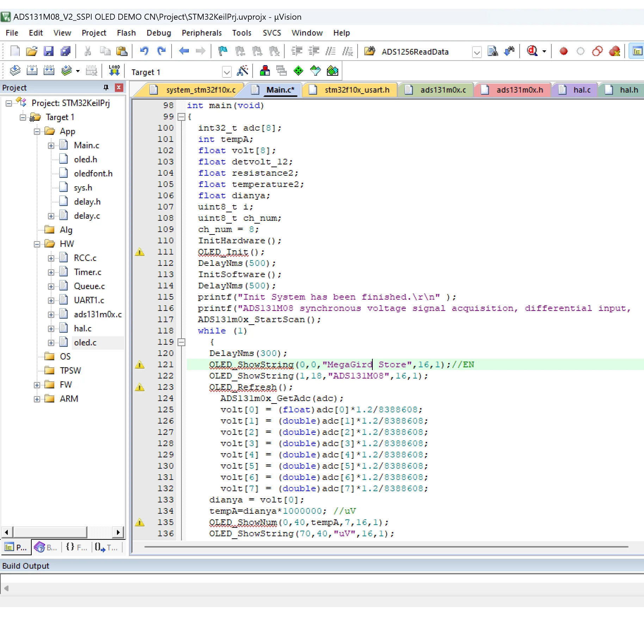Collapse the main function code fold on line 99
Image resolution: width=644 pixels, height=644 pixels.
(x=181, y=117)
